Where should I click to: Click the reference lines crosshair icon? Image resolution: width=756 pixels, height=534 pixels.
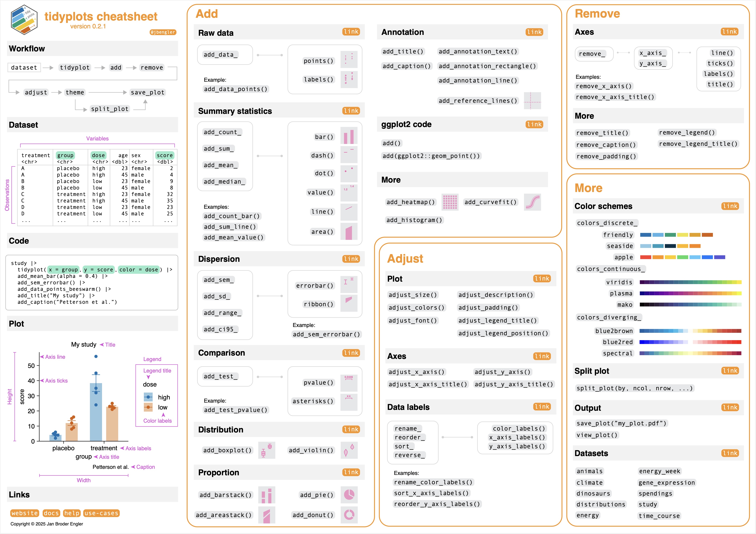(532, 101)
